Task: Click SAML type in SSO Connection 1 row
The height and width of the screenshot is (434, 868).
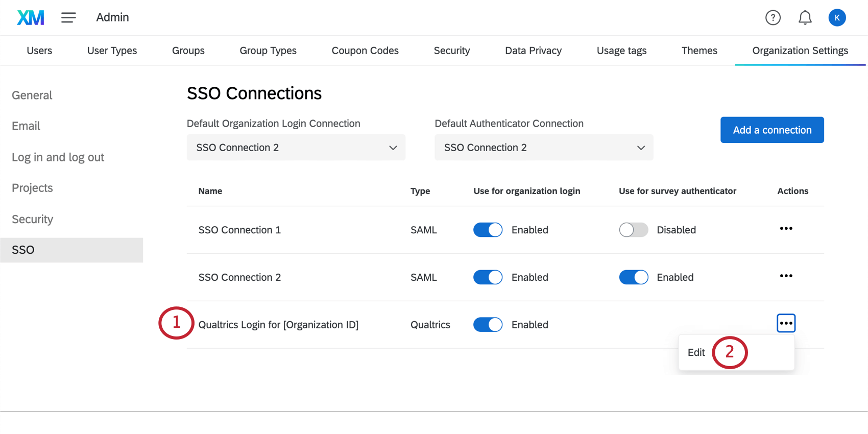Action: pyautogui.click(x=424, y=230)
